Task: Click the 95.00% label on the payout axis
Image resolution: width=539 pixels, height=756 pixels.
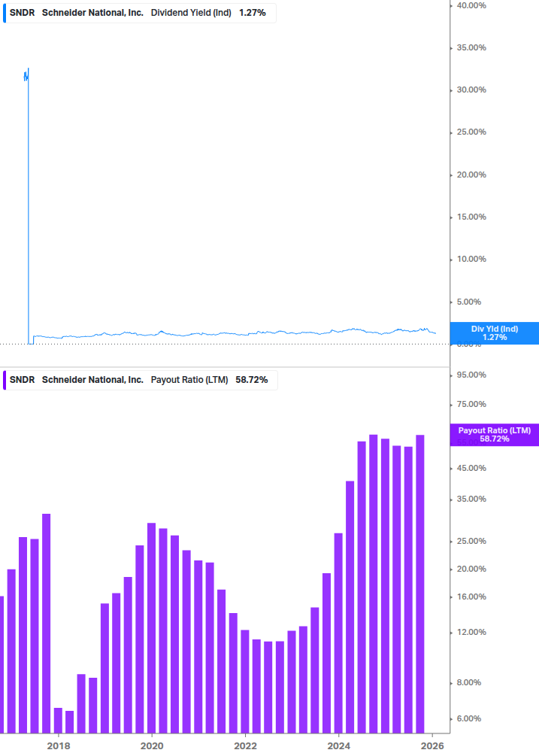Action: pos(471,375)
